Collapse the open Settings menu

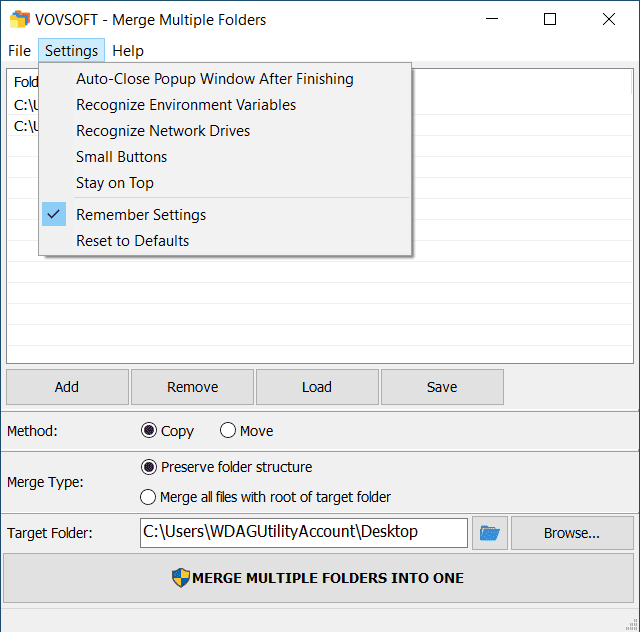point(71,51)
